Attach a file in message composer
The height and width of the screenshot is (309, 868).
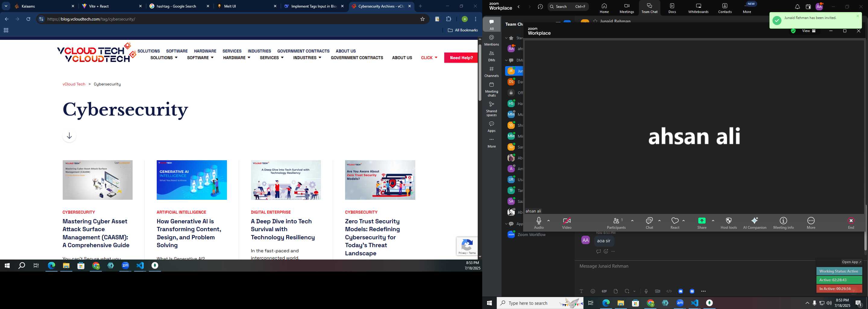[x=616, y=291]
